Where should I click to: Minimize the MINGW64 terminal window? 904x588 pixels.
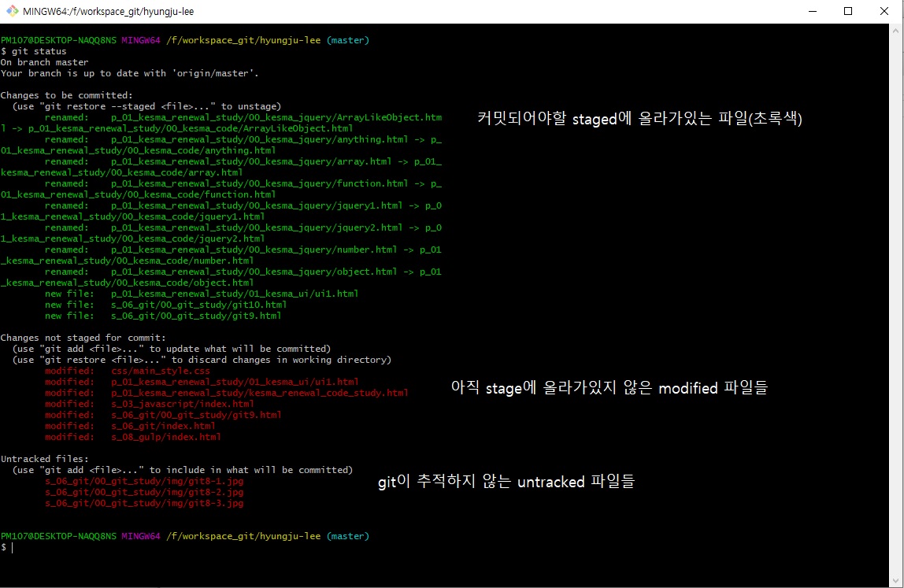click(812, 12)
